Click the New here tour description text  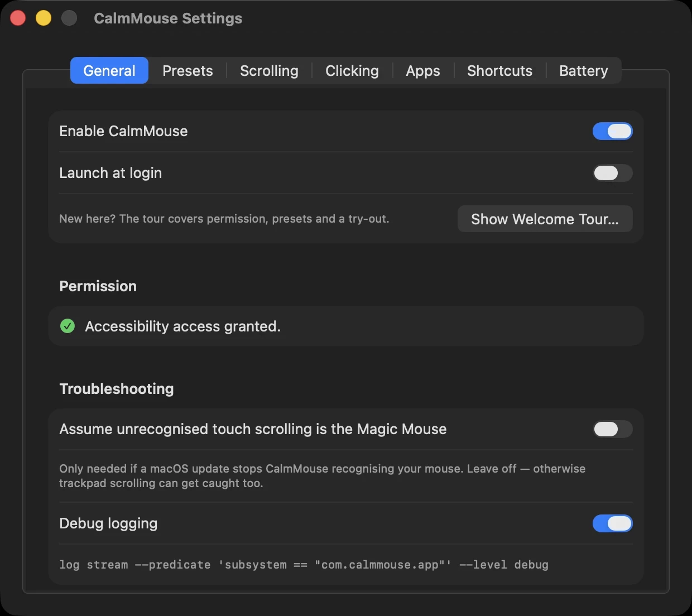pos(224,219)
